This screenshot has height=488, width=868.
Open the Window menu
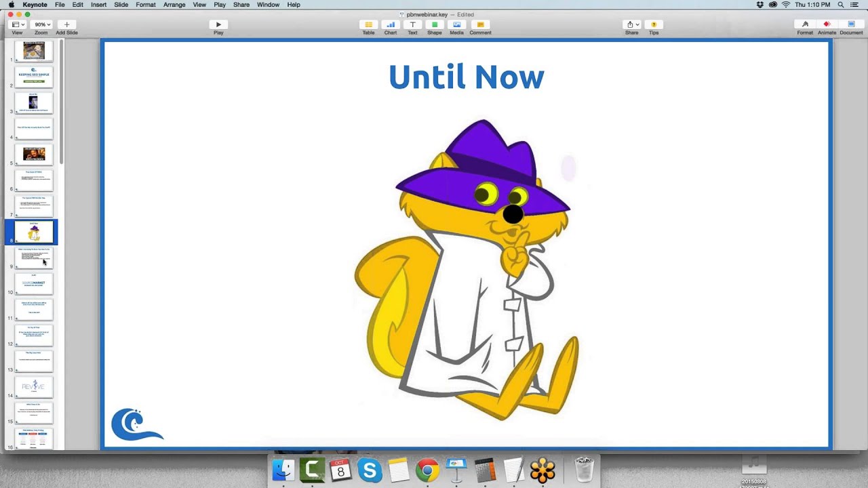pyautogui.click(x=269, y=5)
